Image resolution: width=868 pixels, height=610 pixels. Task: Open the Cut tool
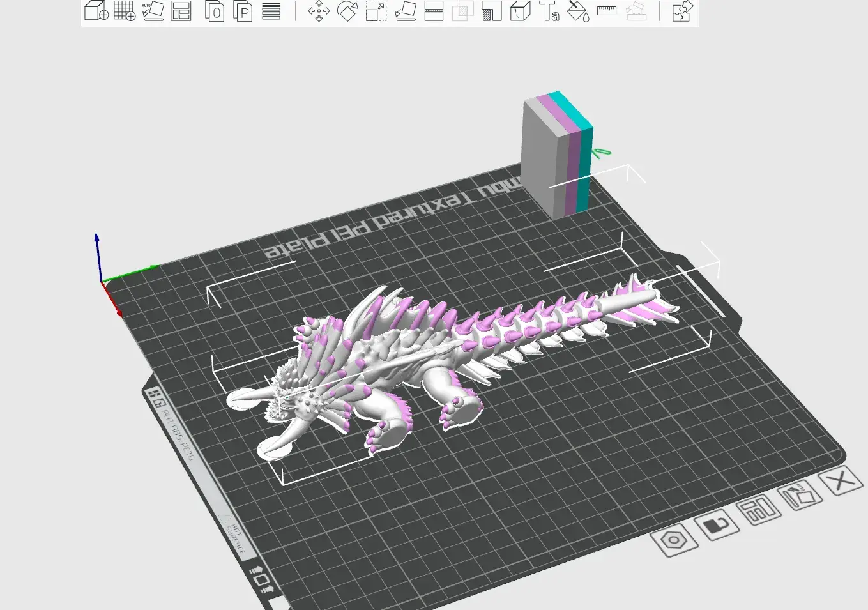tap(434, 11)
